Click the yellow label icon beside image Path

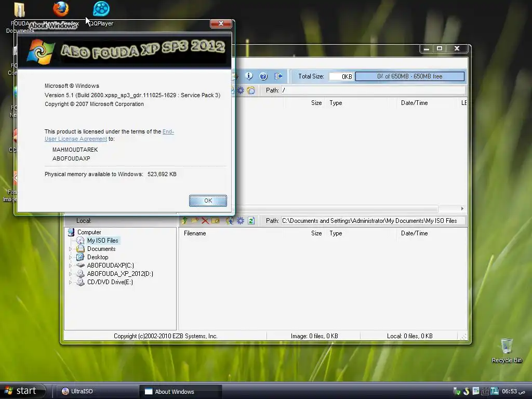[x=251, y=90]
